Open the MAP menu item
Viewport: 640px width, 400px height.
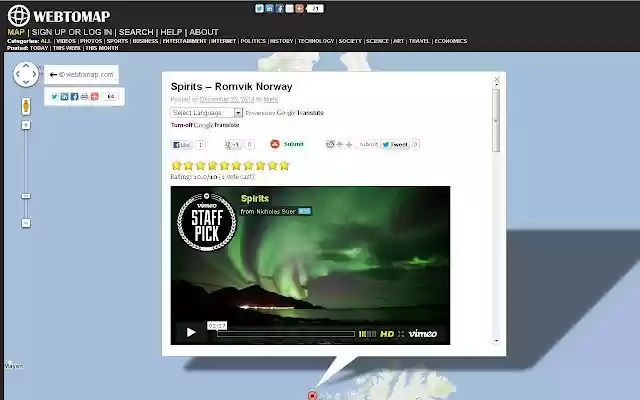click(x=16, y=32)
